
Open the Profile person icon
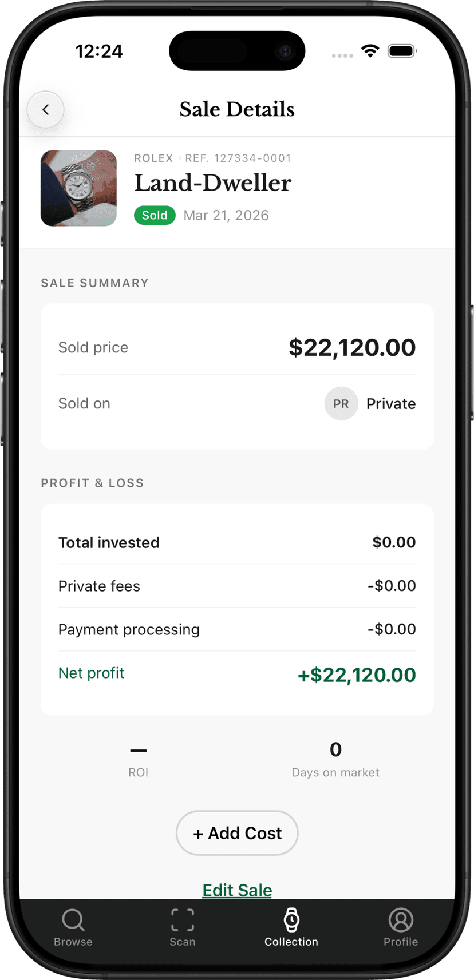click(401, 920)
